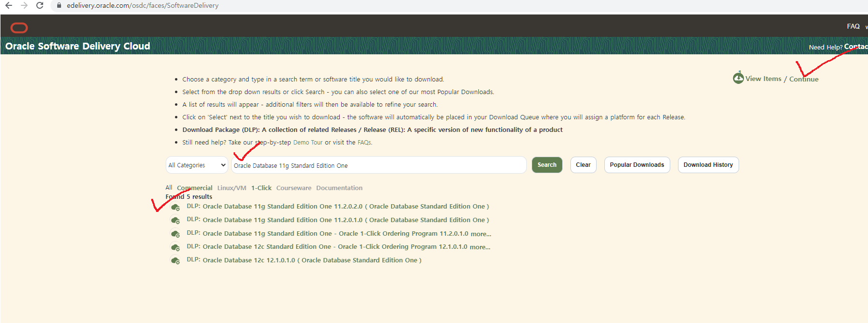The height and width of the screenshot is (323, 868).
Task: Select cloud icon for Oracle Database 12c 12.1.0.1.0
Action: coord(175,260)
